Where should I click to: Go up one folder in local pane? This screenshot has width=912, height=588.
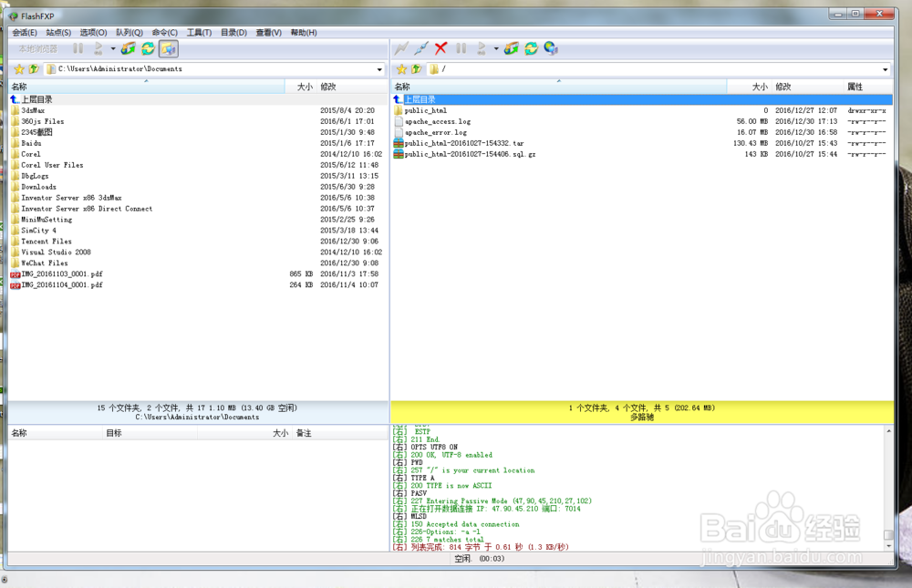34,69
